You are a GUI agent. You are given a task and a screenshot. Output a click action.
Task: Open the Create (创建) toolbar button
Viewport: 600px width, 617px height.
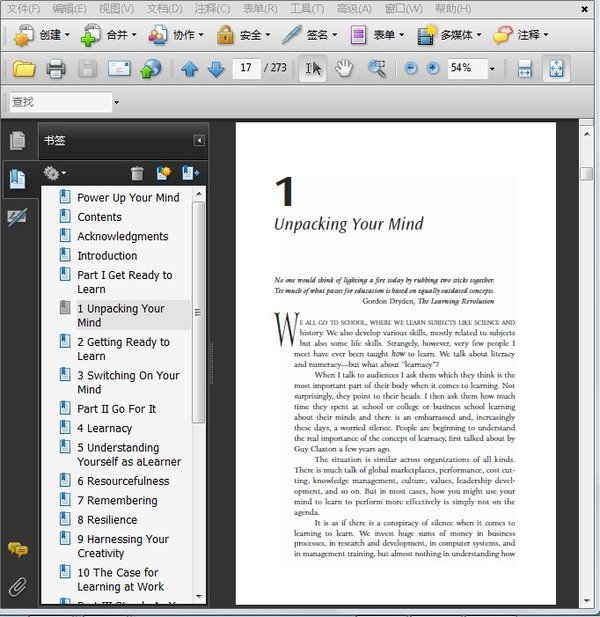click(x=41, y=35)
